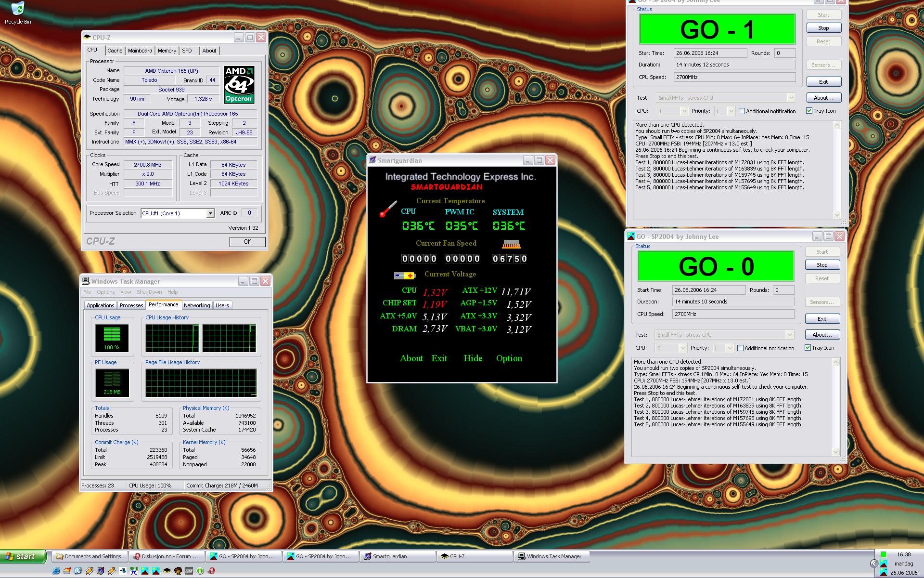Click the AMD Opteron logo in CPU-Z

pos(239,85)
